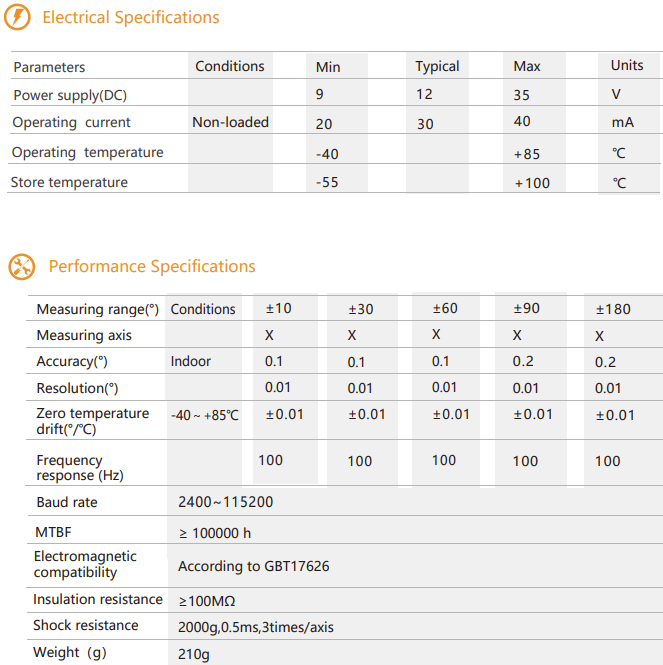Click the Weight (g) label
This screenshot has width=663, height=665.
click(x=70, y=652)
